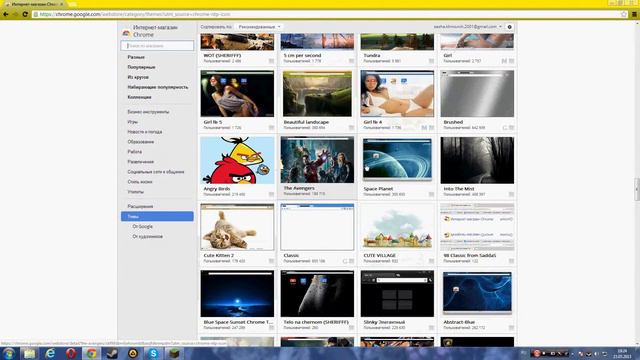640x360 pixels.
Task: Launch Minecraft from the taskbar
Action: pyautogui.click(x=174, y=353)
